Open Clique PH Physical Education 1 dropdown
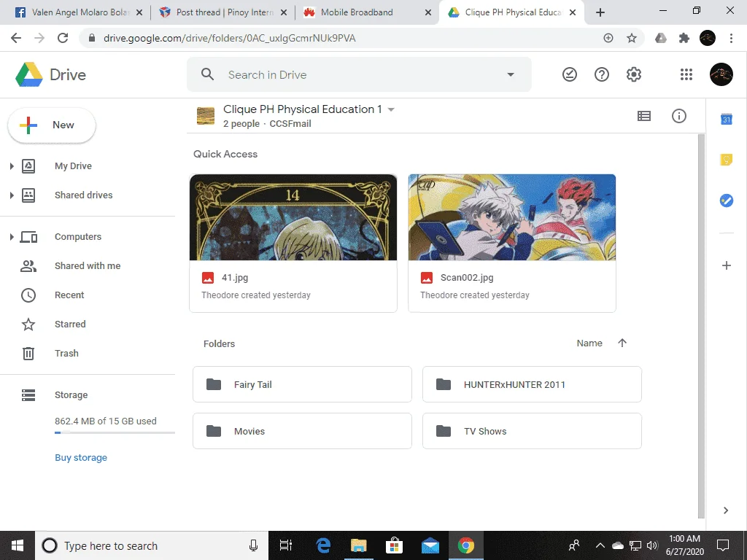Screen dimensions: 747x560 point(391,109)
